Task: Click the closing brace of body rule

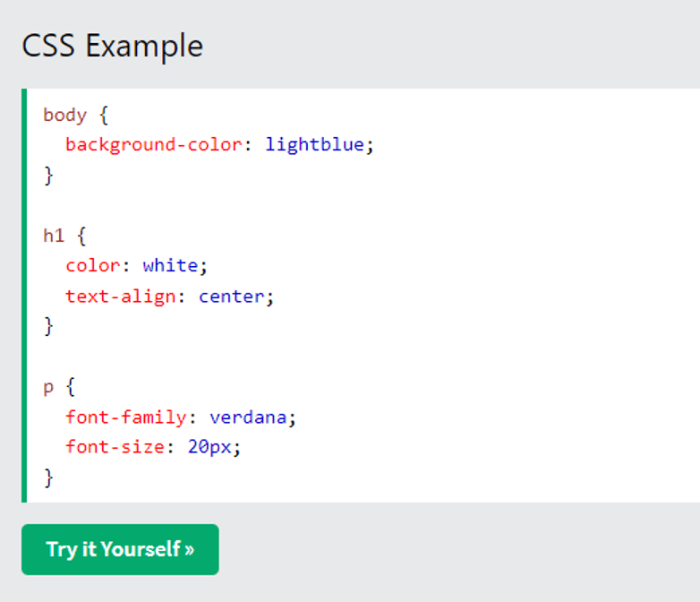Action: [x=48, y=176]
